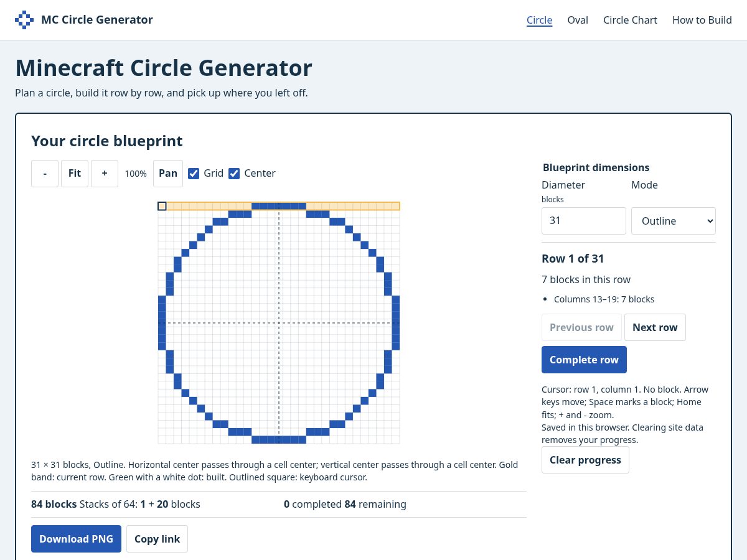The image size is (747, 560).
Task: Click the Fit zoom button
Action: point(75,174)
